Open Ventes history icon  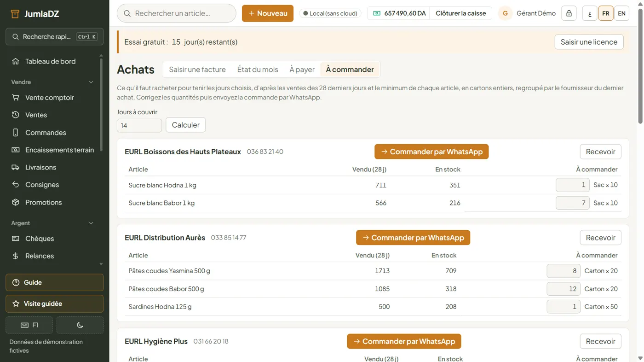click(16, 115)
